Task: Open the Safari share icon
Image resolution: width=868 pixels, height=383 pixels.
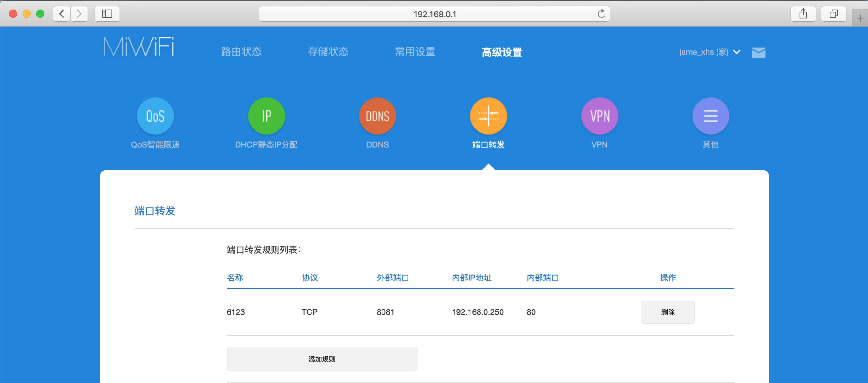Action: (803, 14)
